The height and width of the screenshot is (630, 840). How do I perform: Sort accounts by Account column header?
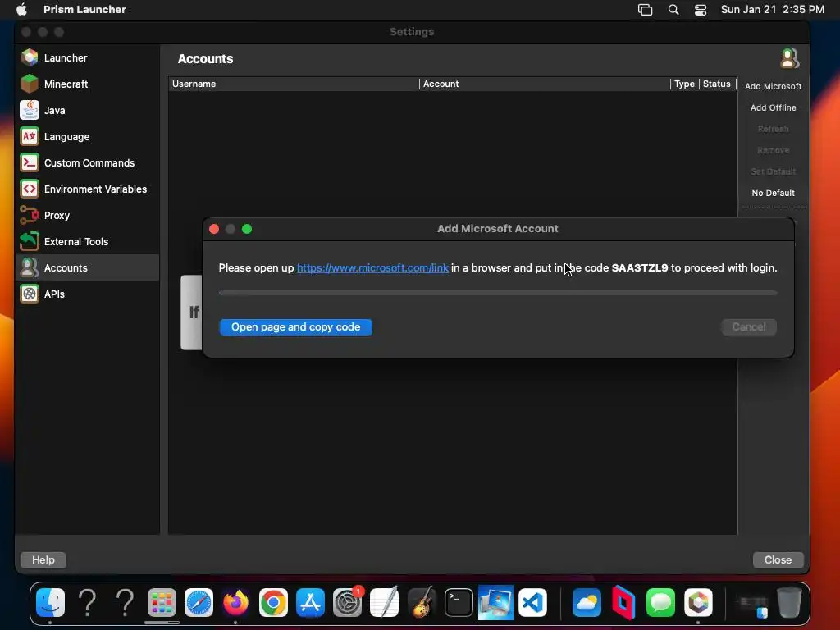[x=545, y=84]
